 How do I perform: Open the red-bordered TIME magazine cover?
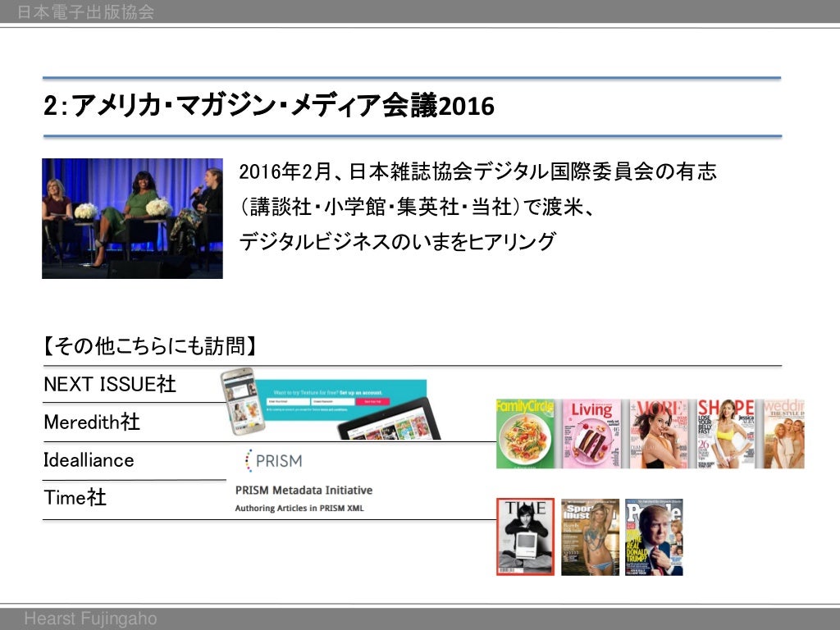(x=526, y=536)
